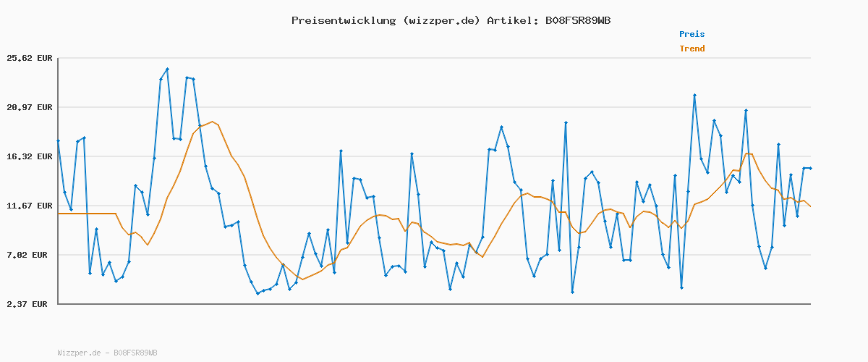This screenshot has width=868, height=362.
Task: Click the lowest point of the orange trend line
Action: 302,279
